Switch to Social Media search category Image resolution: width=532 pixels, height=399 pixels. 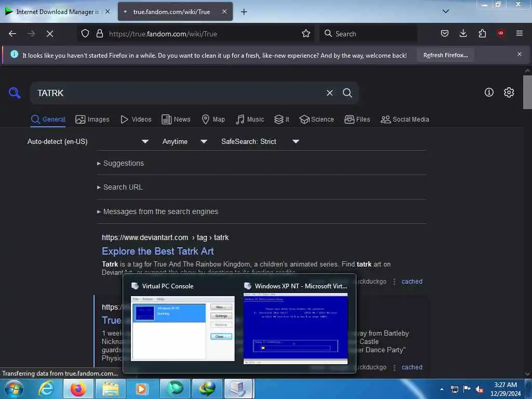[x=405, y=119]
